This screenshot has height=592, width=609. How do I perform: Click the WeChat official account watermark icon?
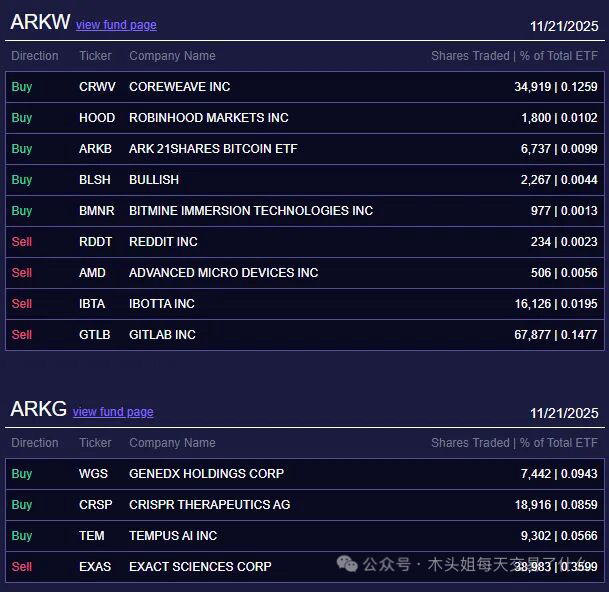(x=348, y=565)
